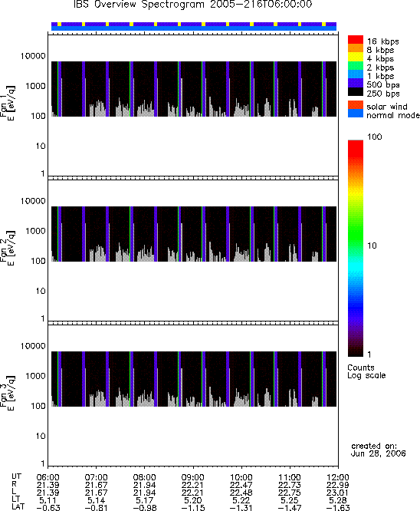The width and height of the screenshot is (420, 511).
Task: Click the 'Counts' color bar caption
Action: pyautogui.click(x=361, y=368)
